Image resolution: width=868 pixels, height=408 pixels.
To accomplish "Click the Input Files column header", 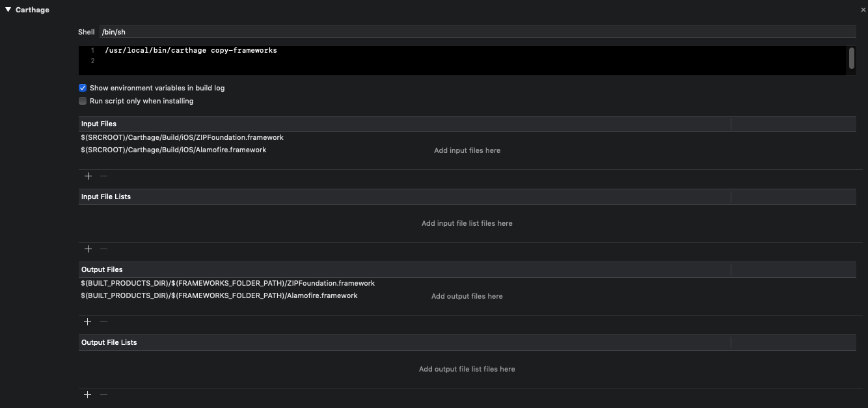I will (x=403, y=124).
